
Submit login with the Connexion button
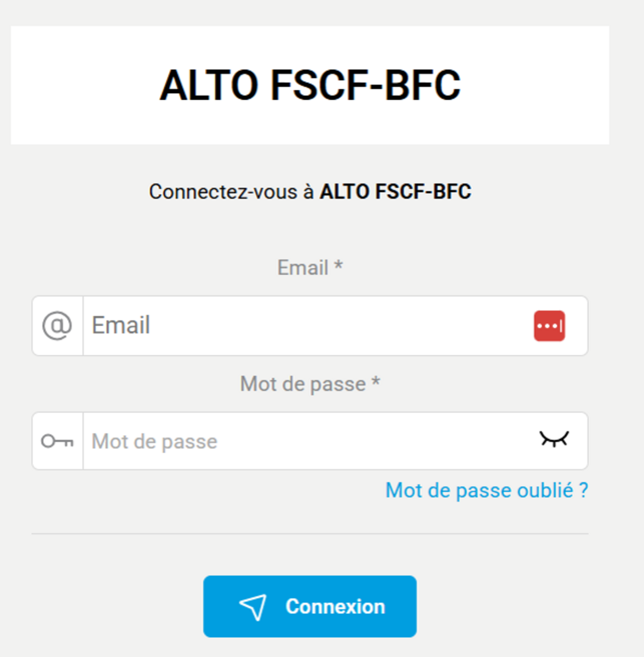[x=310, y=606]
